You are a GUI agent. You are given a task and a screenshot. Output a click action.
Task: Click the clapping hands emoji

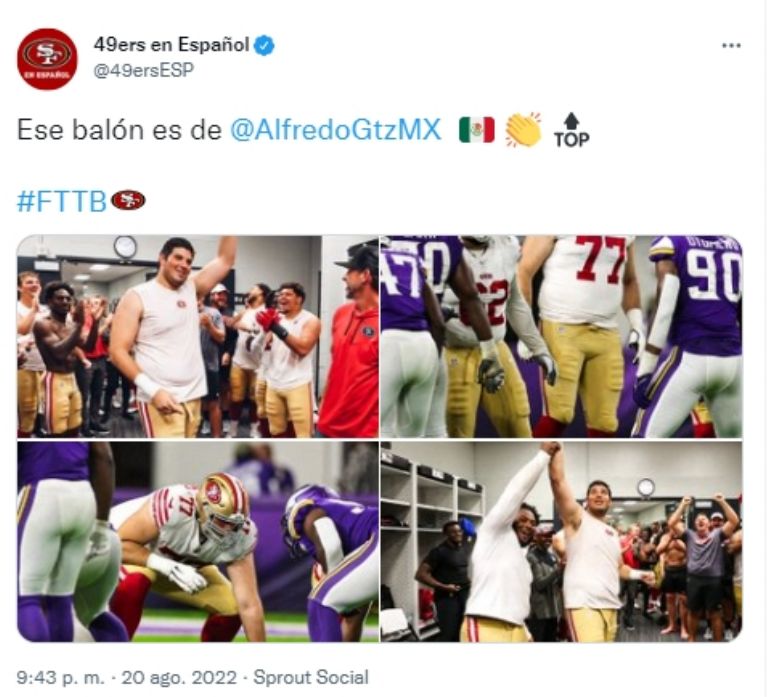pos(523,130)
